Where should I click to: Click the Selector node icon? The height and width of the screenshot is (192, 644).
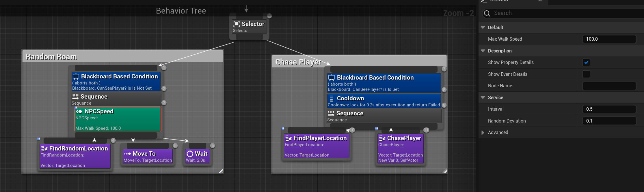(x=237, y=24)
